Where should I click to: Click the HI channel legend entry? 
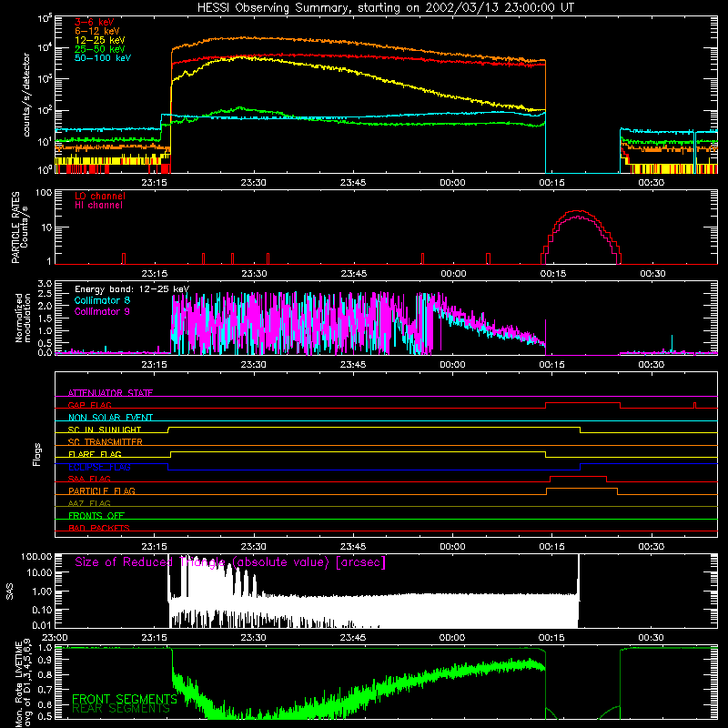pos(98,206)
